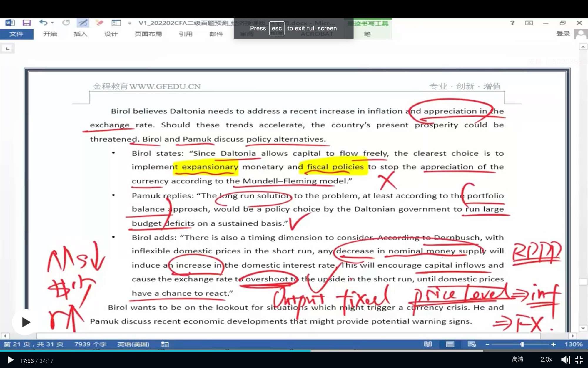
Task: Click the vertical scrollbar thumb
Action: 583,281
